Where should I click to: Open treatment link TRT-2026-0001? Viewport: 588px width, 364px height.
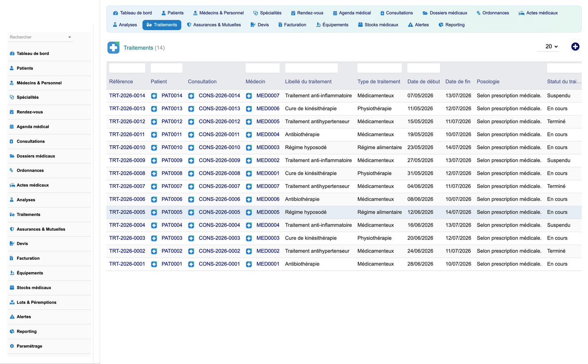pos(127,264)
